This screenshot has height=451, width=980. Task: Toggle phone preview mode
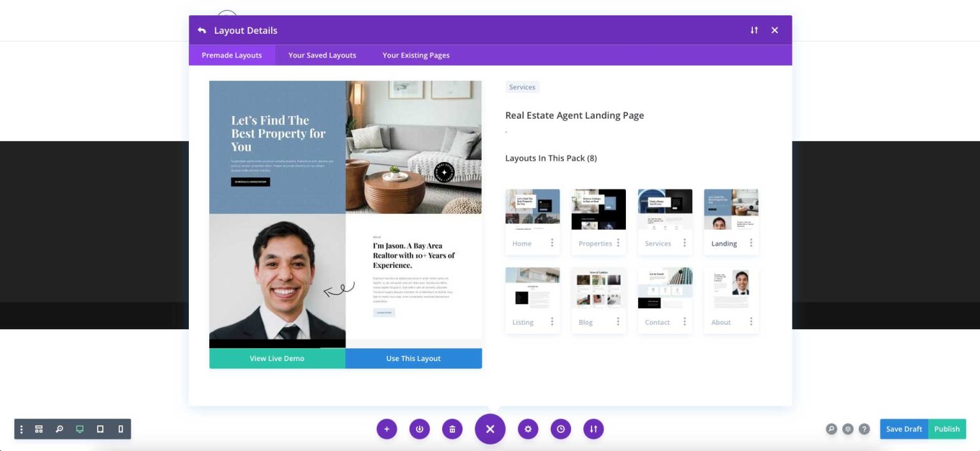(121, 429)
